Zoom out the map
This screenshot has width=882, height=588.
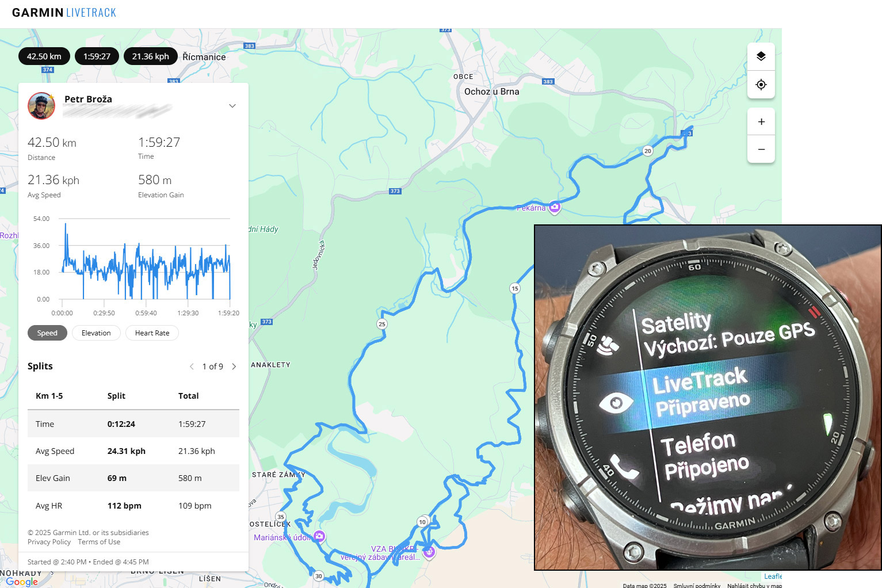[x=761, y=150]
